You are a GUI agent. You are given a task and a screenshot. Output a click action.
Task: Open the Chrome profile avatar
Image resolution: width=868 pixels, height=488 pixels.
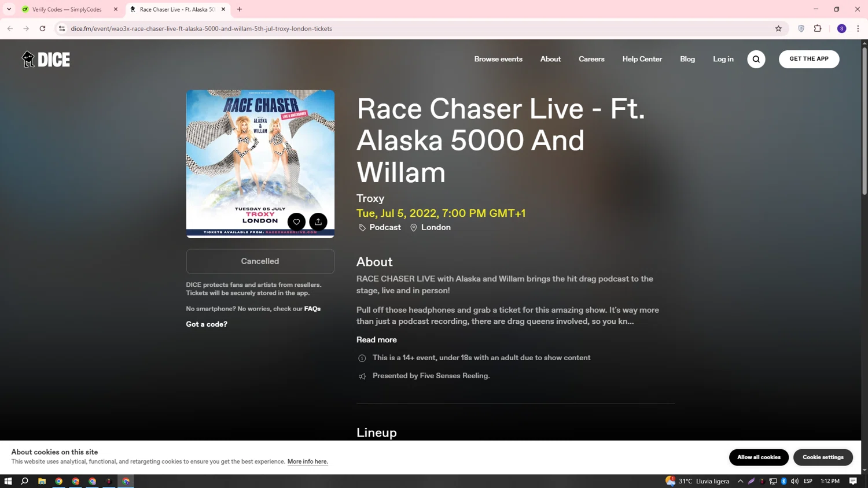coord(841,28)
